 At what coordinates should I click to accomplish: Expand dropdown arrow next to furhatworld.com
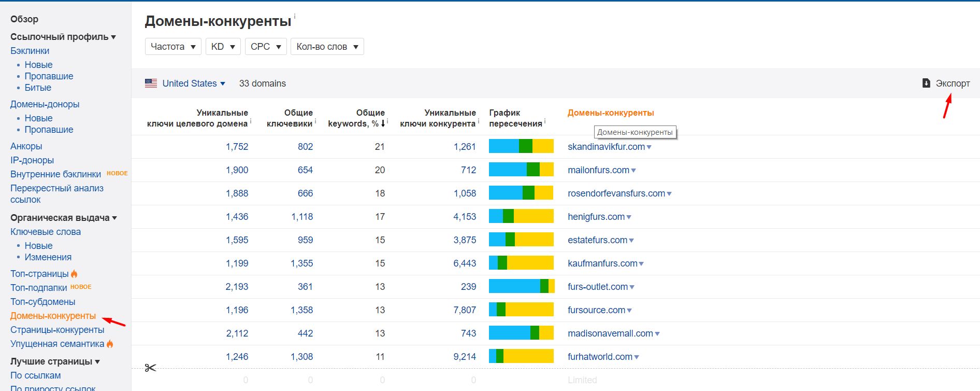click(x=637, y=357)
